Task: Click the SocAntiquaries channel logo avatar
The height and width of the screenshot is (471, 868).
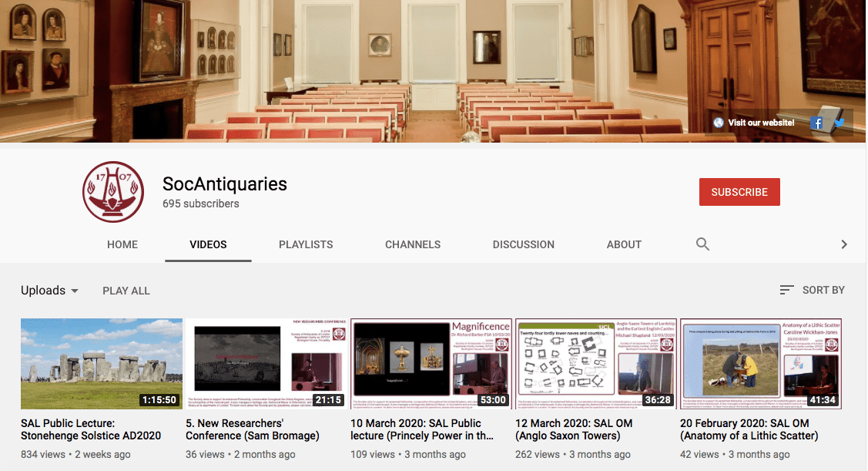Action: click(113, 193)
